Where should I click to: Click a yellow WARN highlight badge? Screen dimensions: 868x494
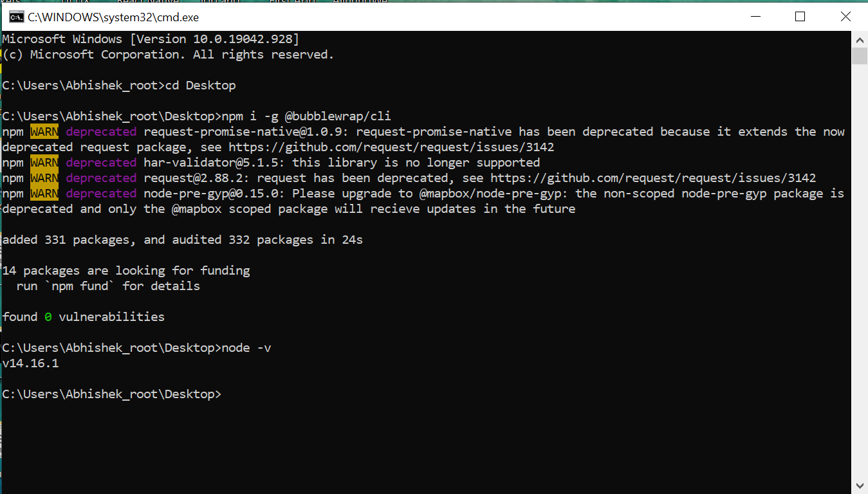click(44, 131)
